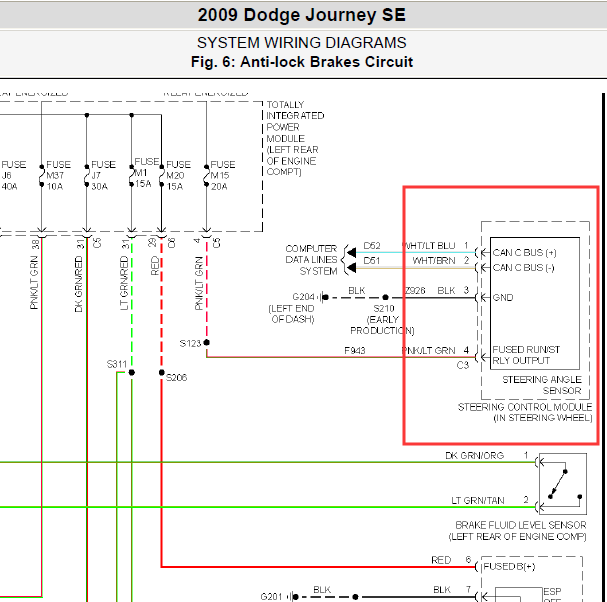The image size is (607, 602).
Task: Select the 'BRAKE FLUID LEVEL SENSOR' caption
Action: 521,525
